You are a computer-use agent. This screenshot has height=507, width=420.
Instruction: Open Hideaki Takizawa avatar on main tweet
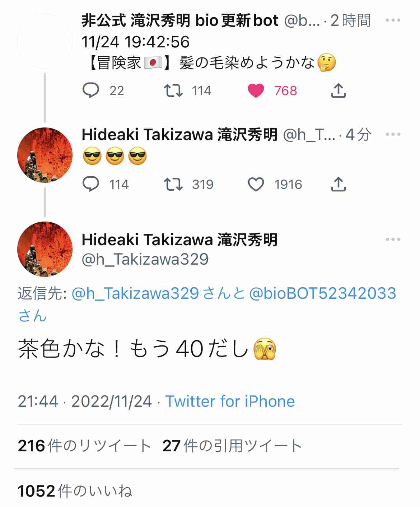tap(45, 249)
